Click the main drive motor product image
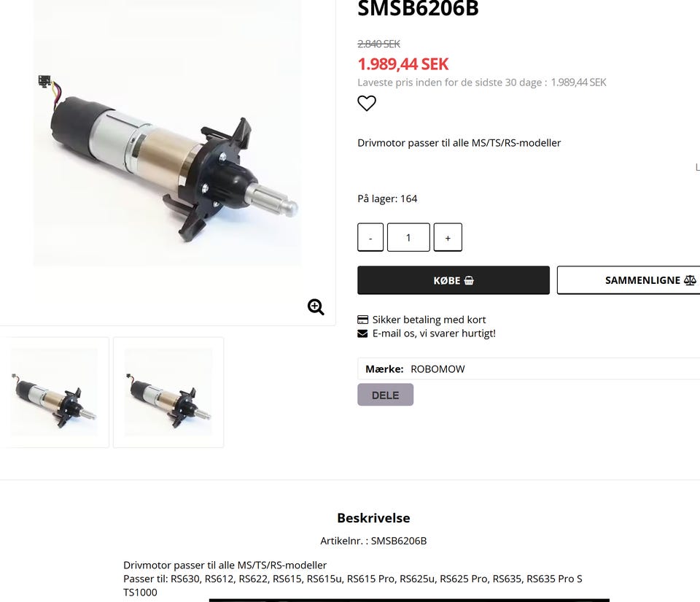 click(x=168, y=133)
